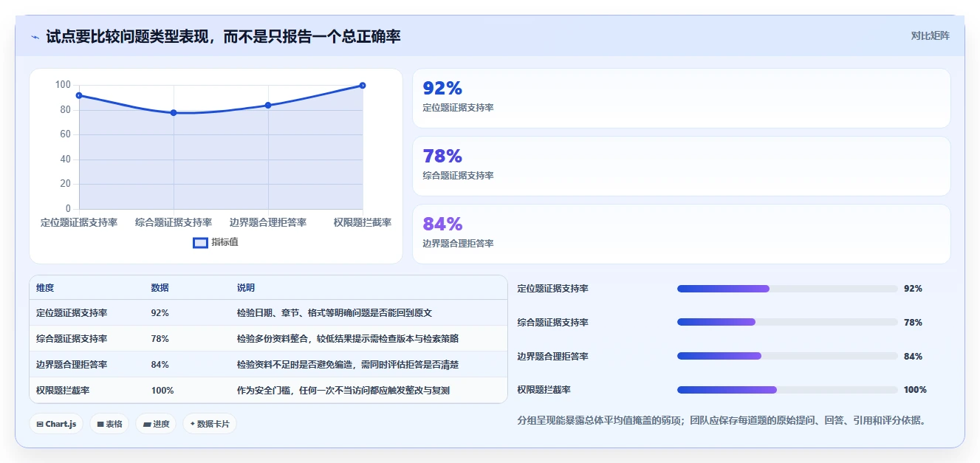Click the 对比矩阵 label in the header
980x463 pixels.
930,35
